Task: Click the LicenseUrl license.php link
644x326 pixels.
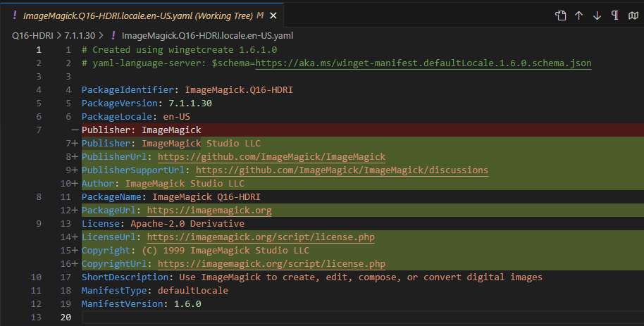Action: click(261, 237)
